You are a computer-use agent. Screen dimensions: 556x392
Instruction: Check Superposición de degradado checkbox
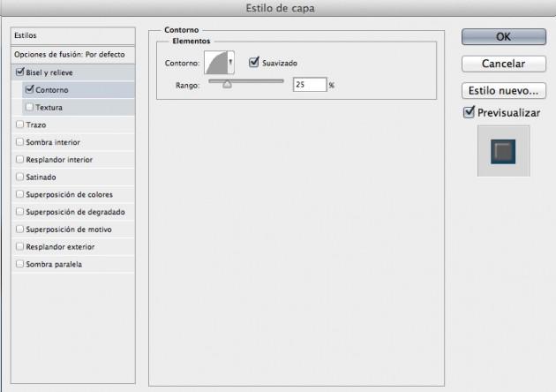pyautogui.click(x=19, y=211)
